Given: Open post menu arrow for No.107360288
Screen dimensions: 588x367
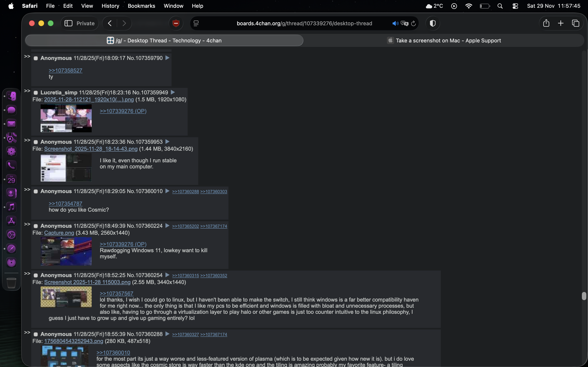Looking at the screenshot, I should click(x=167, y=334).
